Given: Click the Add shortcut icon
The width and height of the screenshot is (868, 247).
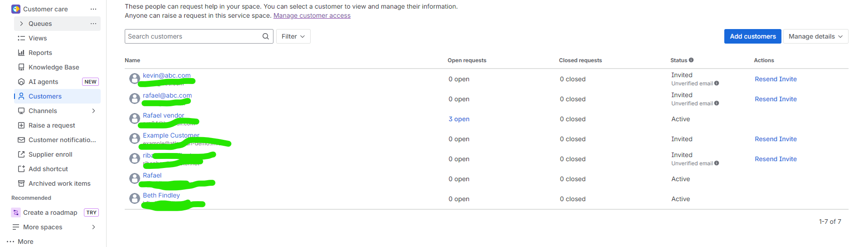Looking at the screenshot, I should click(x=21, y=169).
